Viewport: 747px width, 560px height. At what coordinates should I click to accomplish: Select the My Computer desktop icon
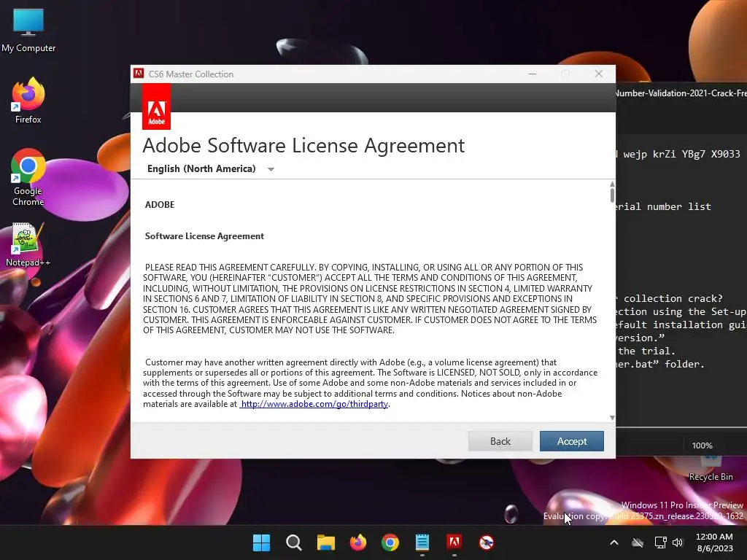pos(28,30)
